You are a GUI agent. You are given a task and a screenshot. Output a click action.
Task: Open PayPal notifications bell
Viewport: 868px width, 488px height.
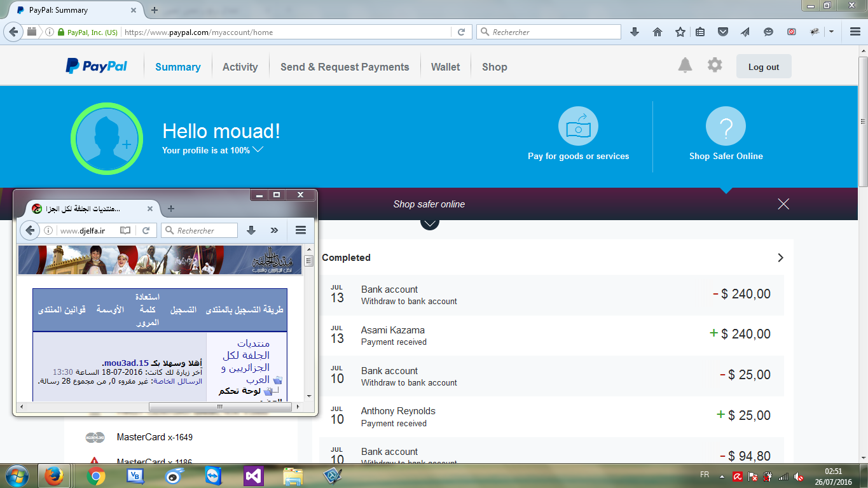click(x=685, y=65)
